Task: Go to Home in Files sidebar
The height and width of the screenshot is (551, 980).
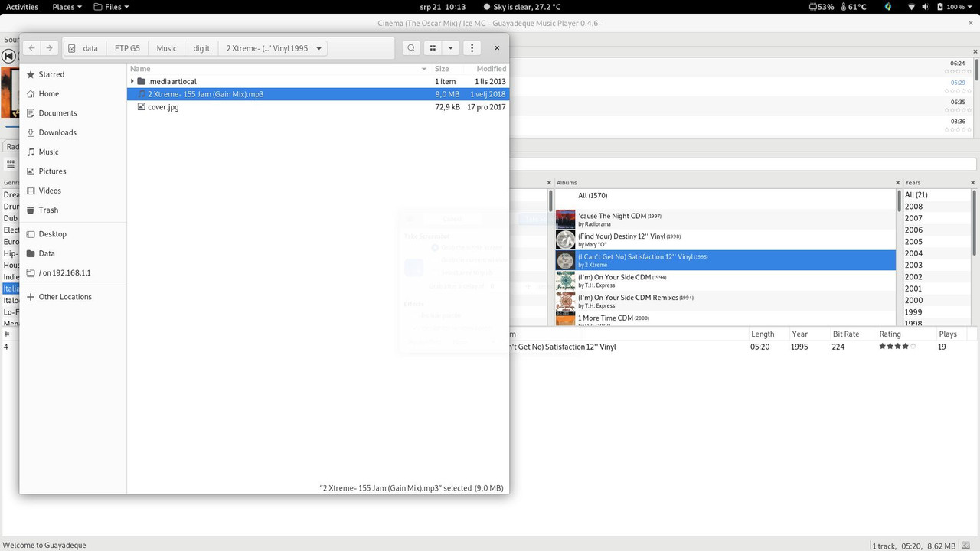Action: click(73, 93)
